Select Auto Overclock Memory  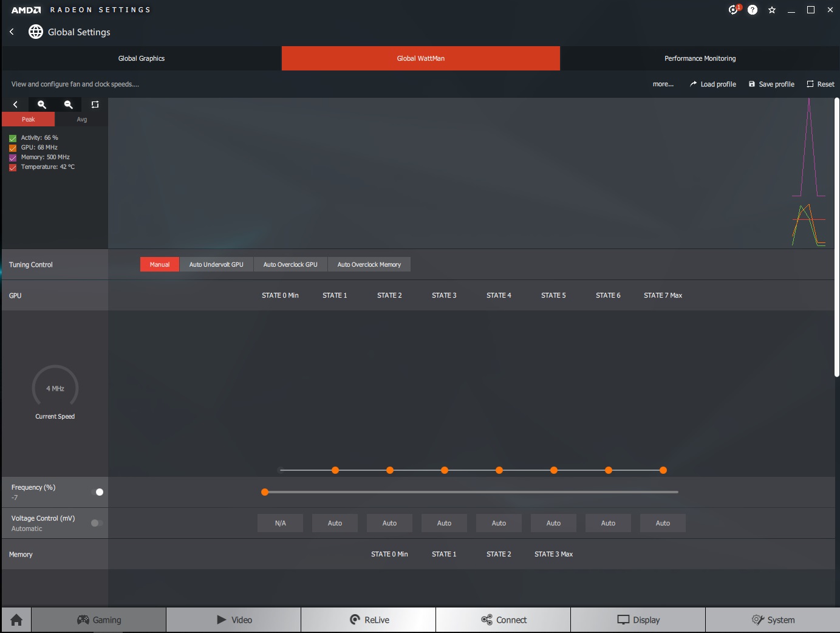coord(369,264)
